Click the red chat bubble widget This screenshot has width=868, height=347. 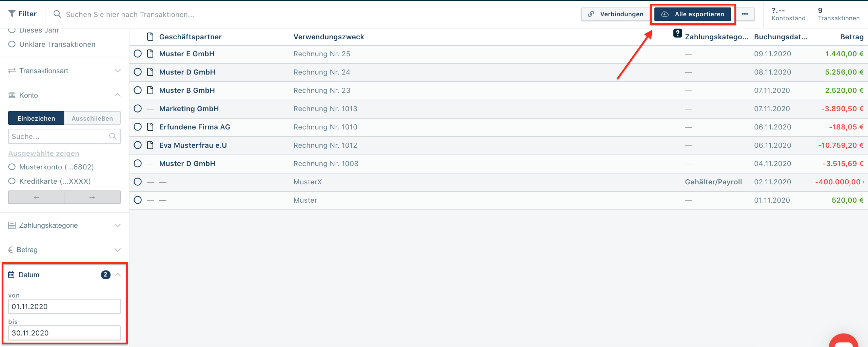(843, 341)
